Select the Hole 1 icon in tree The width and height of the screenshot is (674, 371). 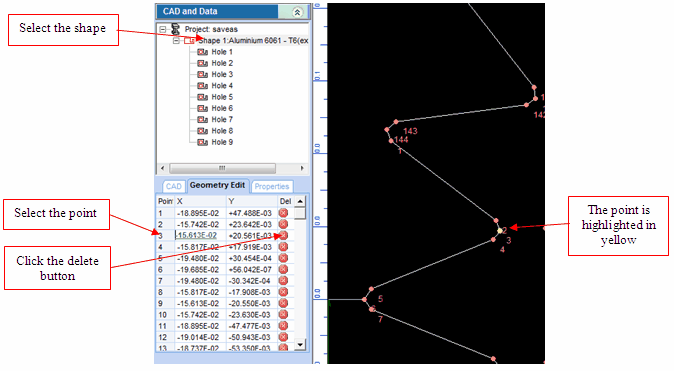pyautogui.click(x=202, y=52)
